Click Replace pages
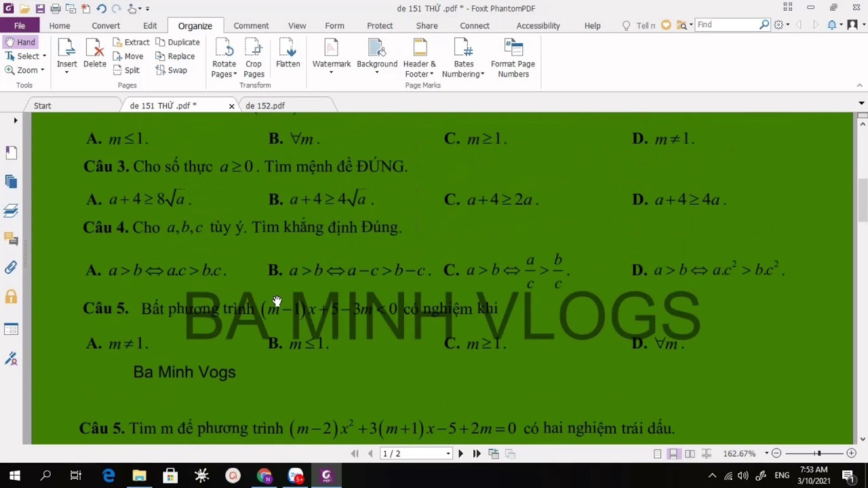 click(175, 56)
